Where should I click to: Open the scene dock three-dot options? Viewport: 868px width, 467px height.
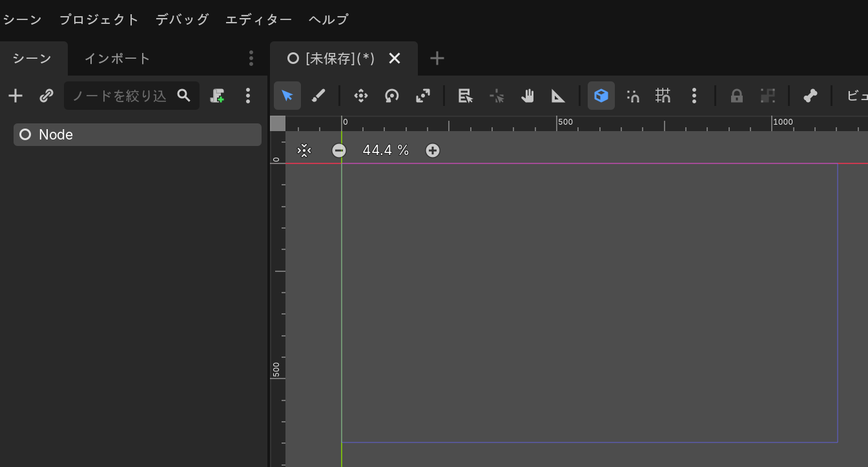pos(251,58)
